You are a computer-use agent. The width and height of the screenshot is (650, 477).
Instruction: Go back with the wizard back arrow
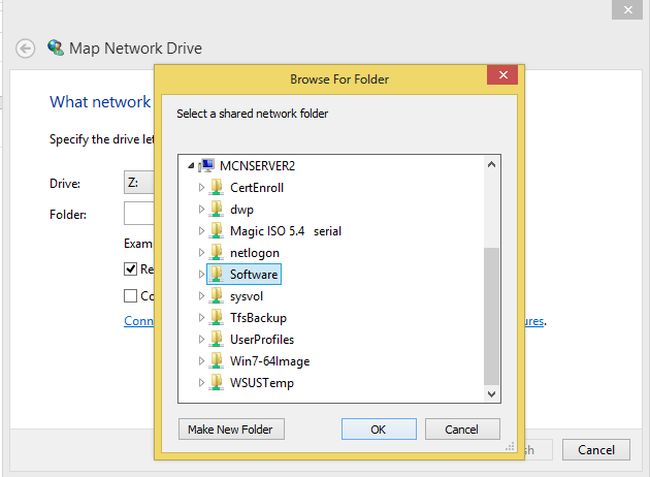pyautogui.click(x=25, y=48)
